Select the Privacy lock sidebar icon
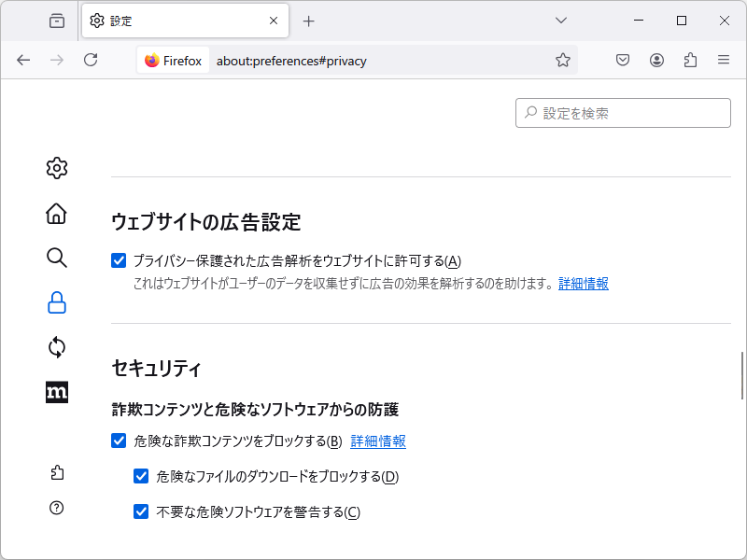The width and height of the screenshot is (747, 560). [x=56, y=302]
